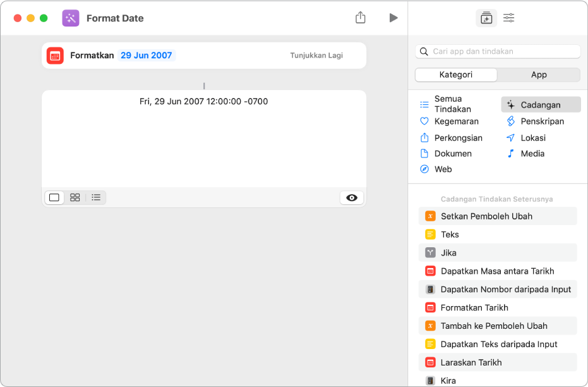Add the Setkan Pemboleh Ubah action
588x387 pixels.
click(x=486, y=216)
